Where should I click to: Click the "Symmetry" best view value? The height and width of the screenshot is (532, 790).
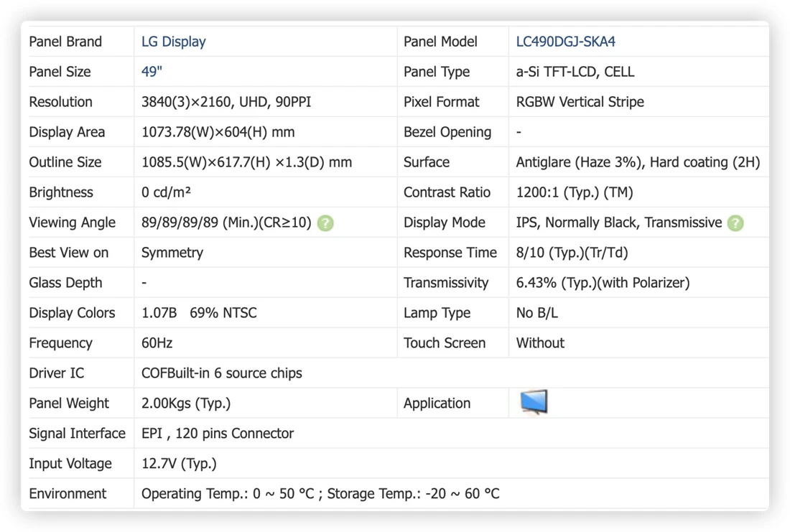pos(172,253)
